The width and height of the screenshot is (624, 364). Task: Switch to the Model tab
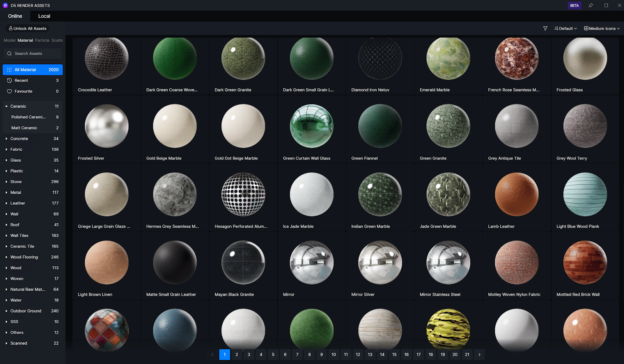click(9, 40)
